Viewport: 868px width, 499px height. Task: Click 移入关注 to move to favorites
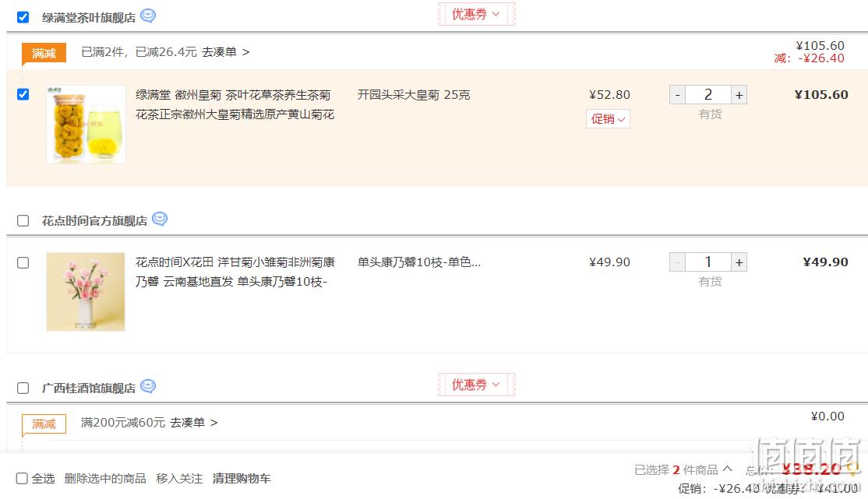tap(179, 479)
